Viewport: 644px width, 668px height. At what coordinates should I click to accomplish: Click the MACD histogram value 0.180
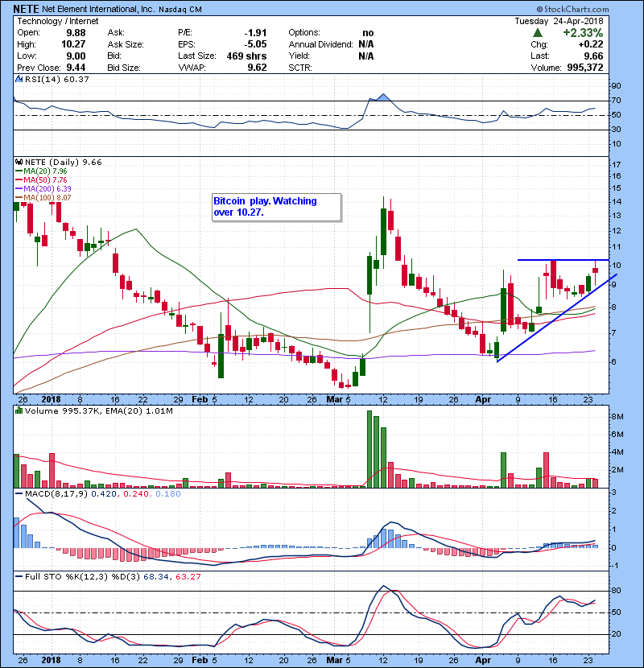pos(168,494)
